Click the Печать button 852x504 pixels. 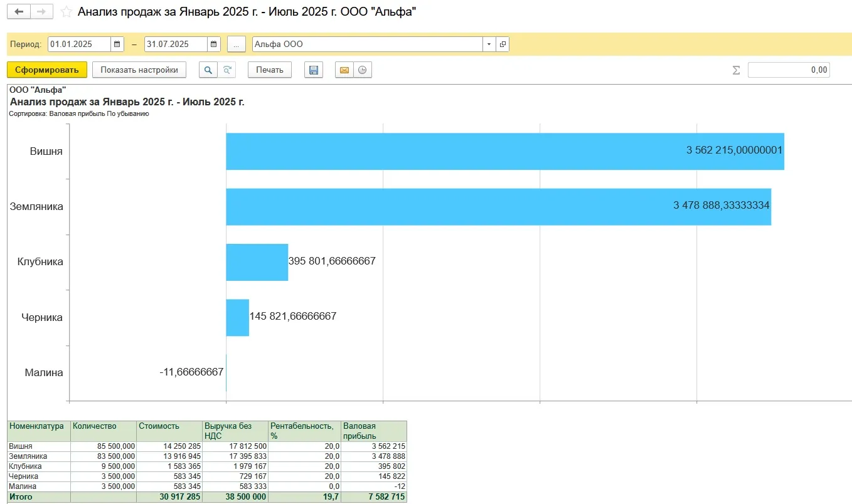pos(270,70)
